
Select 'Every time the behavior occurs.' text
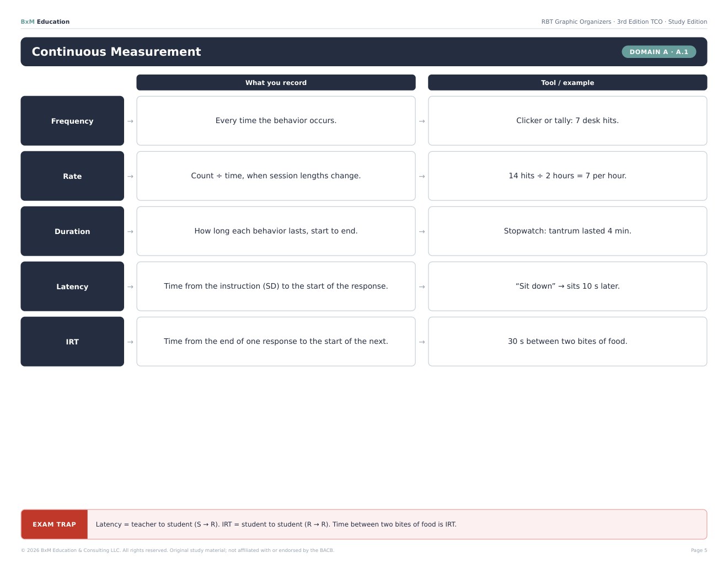[x=276, y=121]
